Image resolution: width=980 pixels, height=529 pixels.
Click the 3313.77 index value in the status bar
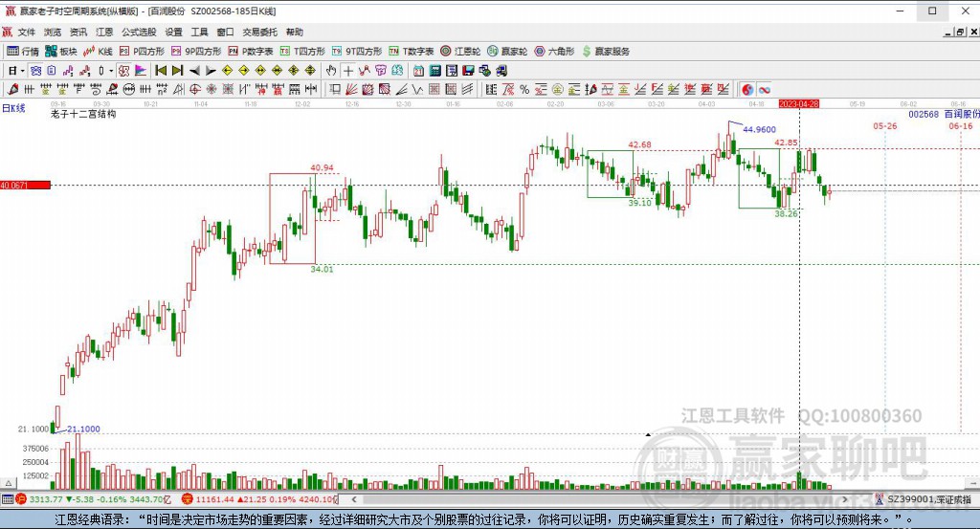pos(46,499)
